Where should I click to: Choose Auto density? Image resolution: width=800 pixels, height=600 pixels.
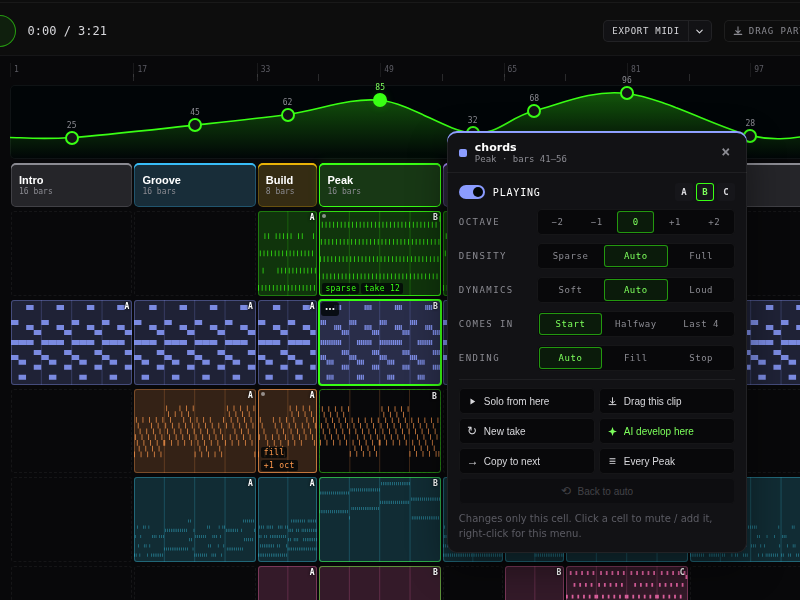635,256
